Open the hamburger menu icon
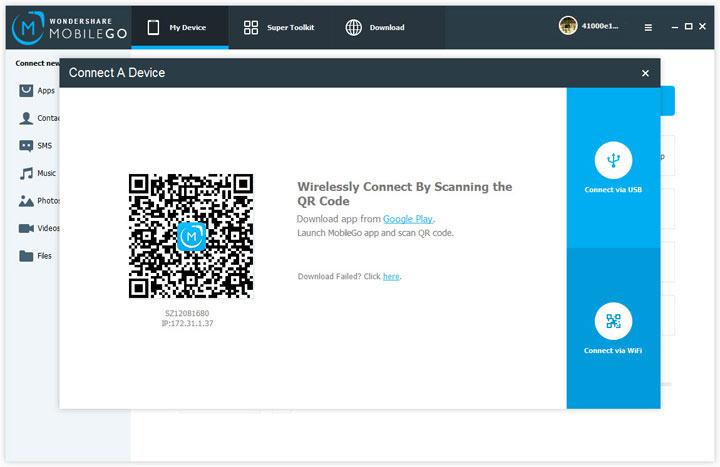The image size is (720, 467). pos(648,28)
